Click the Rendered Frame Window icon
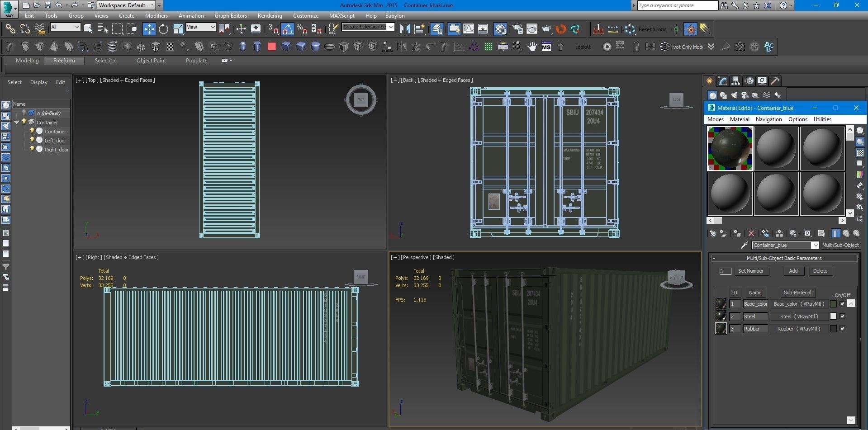The height and width of the screenshot is (430, 868). tap(532, 29)
